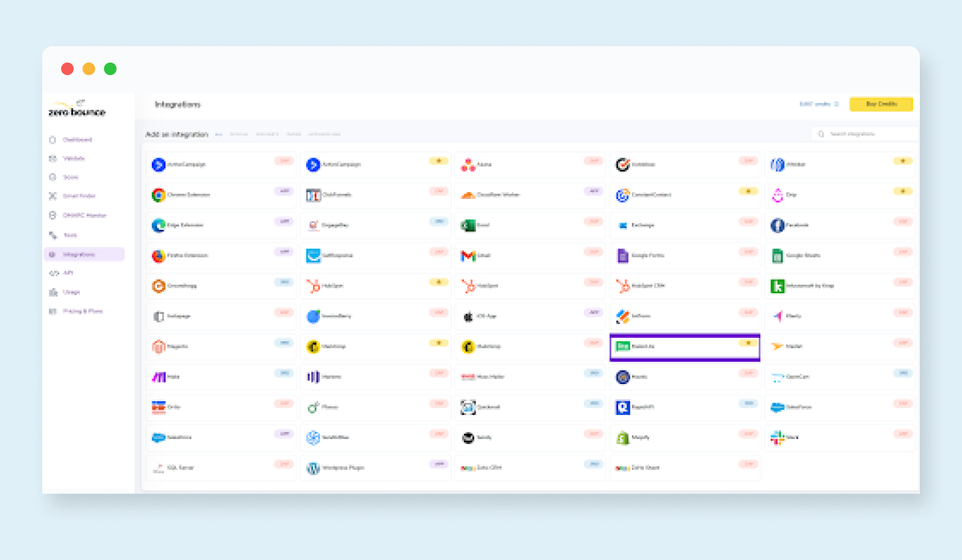Screen dimensions: 962x560
Task: Open the Asana integration card
Action: pyautogui.click(x=529, y=165)
